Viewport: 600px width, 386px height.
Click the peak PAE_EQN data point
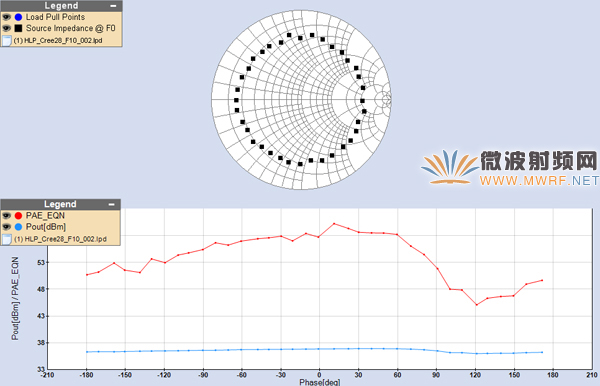pyautogui.click(x=334, y=223)
